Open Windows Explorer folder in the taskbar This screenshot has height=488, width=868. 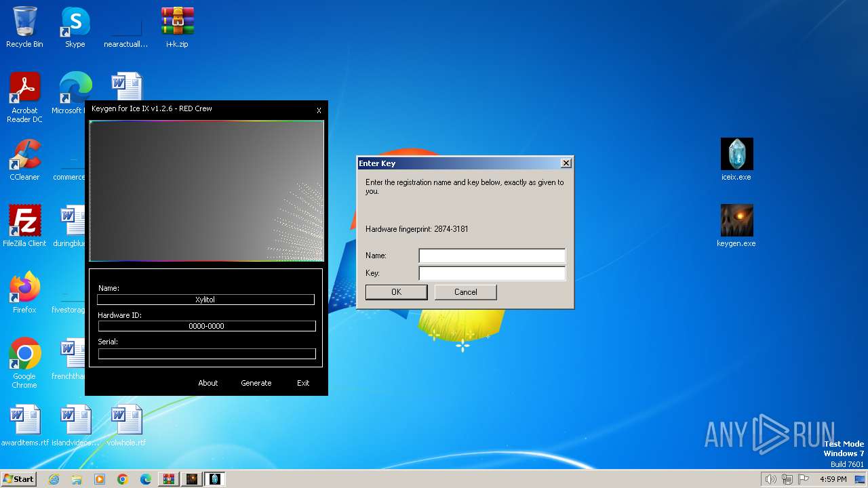pyautogui.click(x=77, y=479)
